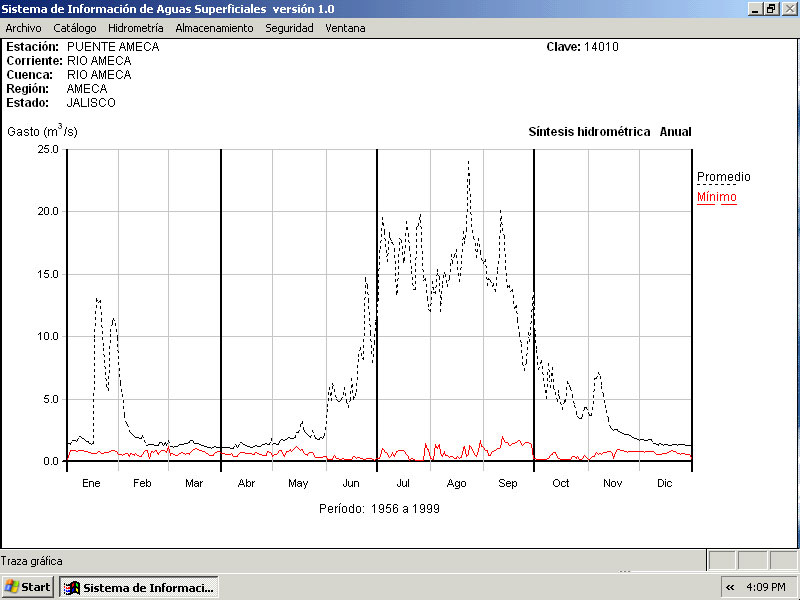Click the red Mínimo legend entry

tap(716, 197)
